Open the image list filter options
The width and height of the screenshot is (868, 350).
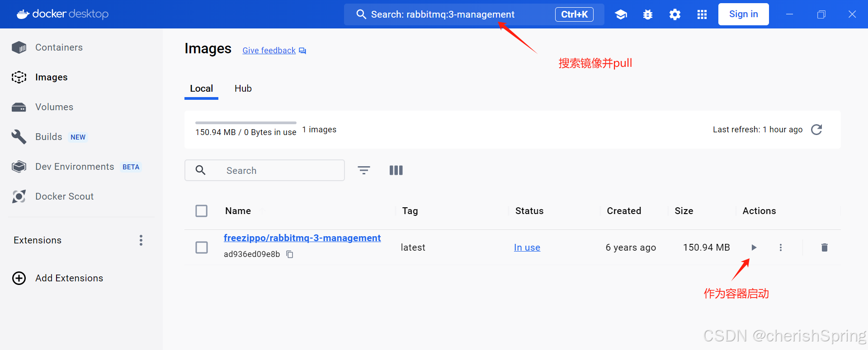click(364, 170)
